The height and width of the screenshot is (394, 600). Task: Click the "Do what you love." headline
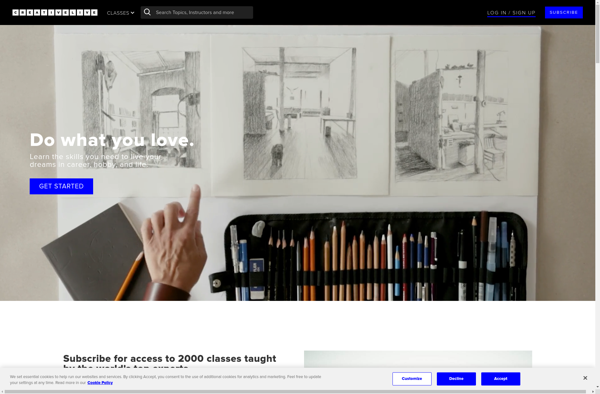point(112,140)
